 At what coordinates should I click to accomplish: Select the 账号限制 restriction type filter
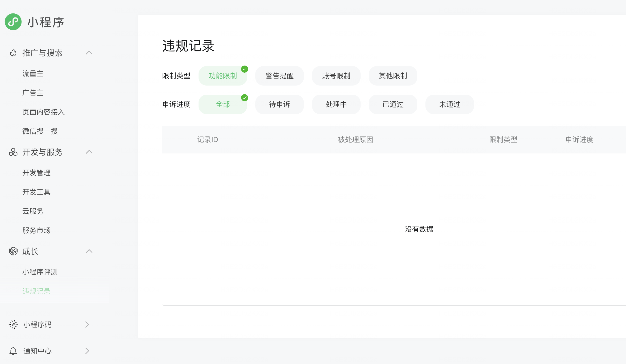336,76
